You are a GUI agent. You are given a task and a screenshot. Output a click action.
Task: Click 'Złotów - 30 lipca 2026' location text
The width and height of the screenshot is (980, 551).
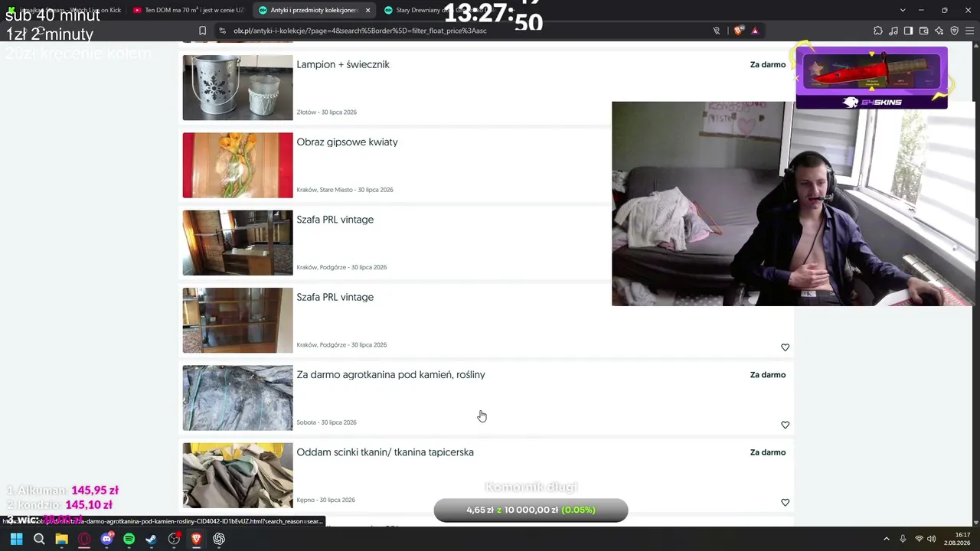click(327, 112)
